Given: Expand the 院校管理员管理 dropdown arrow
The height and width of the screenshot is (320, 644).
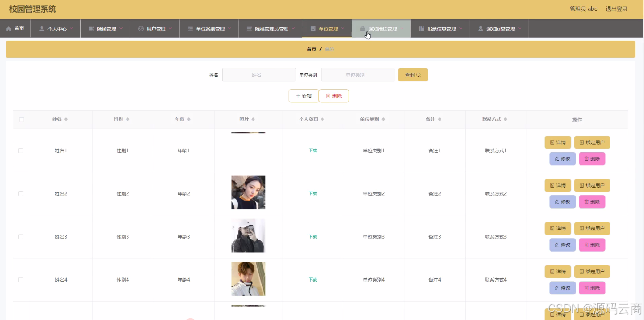Looking at the screenshot, I should (x=293, y=28).
